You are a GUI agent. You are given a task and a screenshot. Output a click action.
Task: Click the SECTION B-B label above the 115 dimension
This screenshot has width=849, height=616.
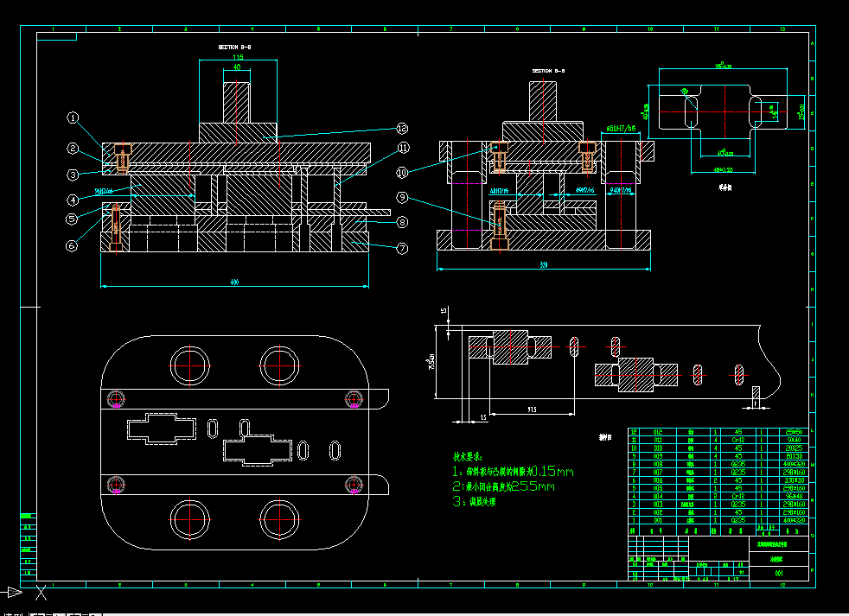pyautogui.click(x=234, y=48)
